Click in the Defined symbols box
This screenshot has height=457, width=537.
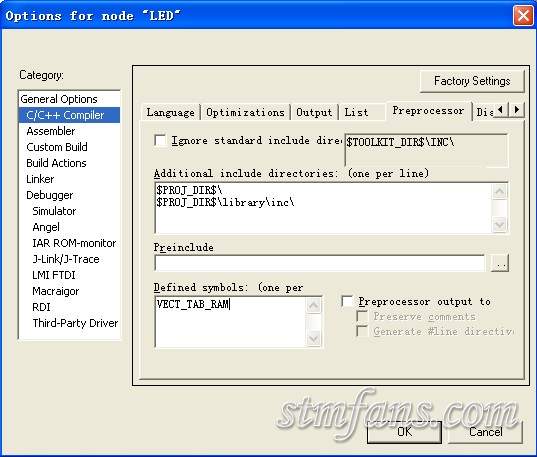click(230, 322)
